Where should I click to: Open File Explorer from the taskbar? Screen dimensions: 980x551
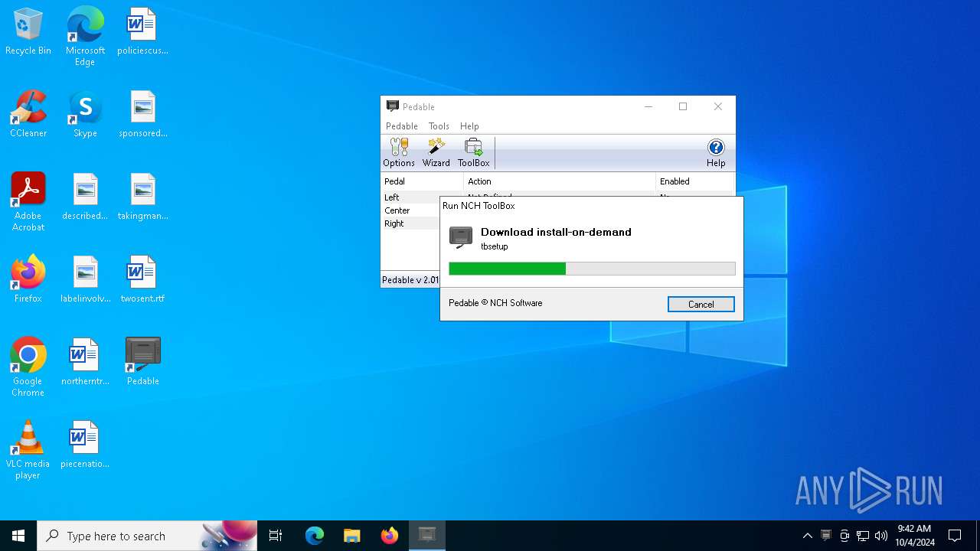(351, 536)
